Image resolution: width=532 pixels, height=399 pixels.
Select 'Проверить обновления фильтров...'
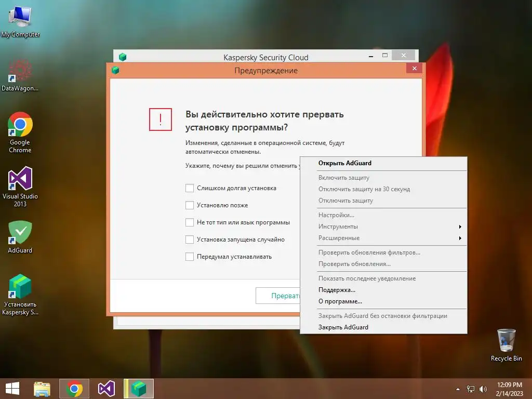383,252
